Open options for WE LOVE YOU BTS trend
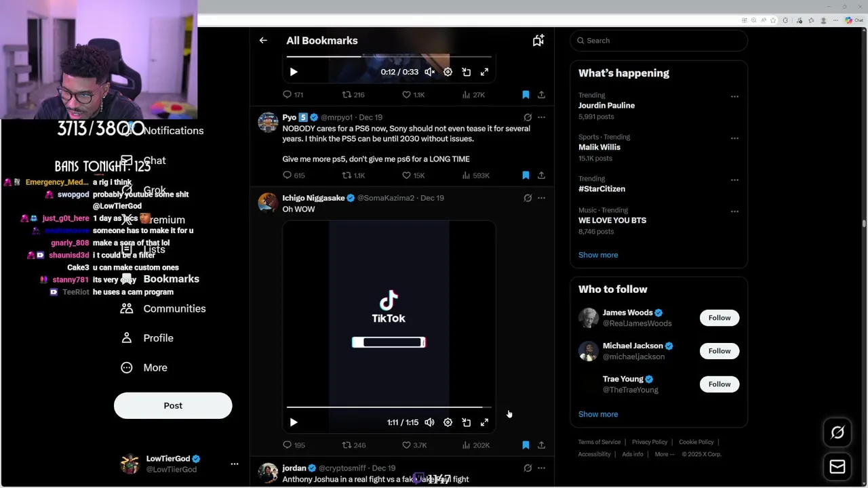 tap(734, 211)
